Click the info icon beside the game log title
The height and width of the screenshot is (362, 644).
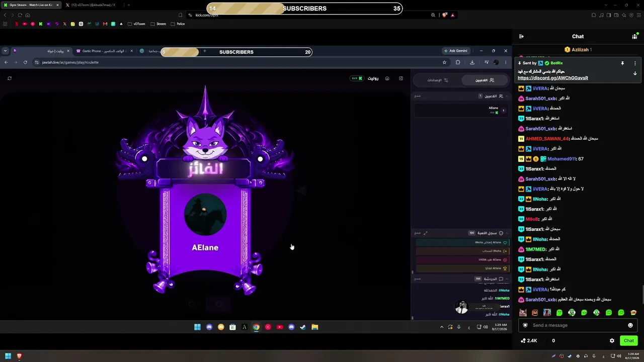click(501, 233)
